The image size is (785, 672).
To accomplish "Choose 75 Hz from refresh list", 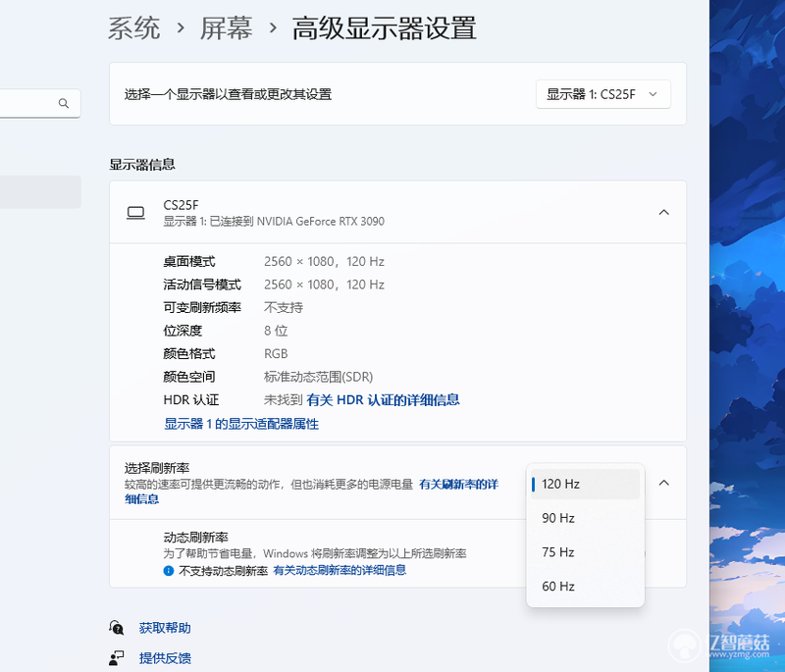I will 585,552.
